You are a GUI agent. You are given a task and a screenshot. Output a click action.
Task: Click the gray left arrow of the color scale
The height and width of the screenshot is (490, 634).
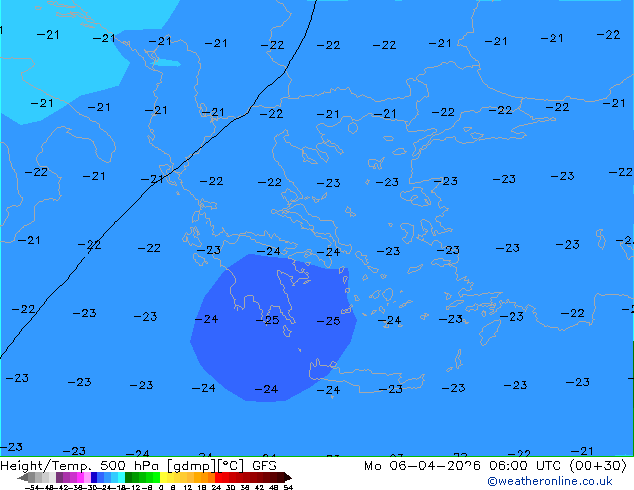23,477
